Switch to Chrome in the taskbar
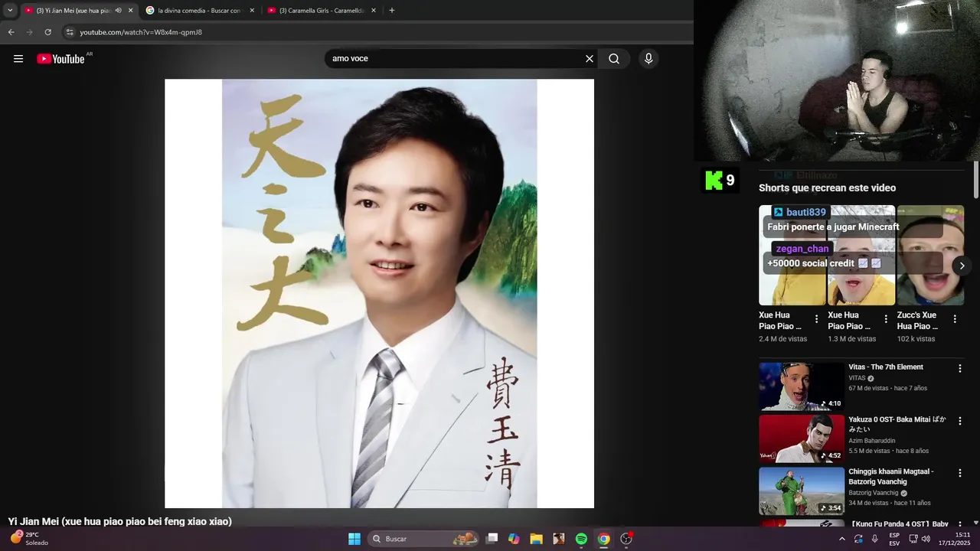This screenshot has height=551, width=980. (x=603, y=539)
